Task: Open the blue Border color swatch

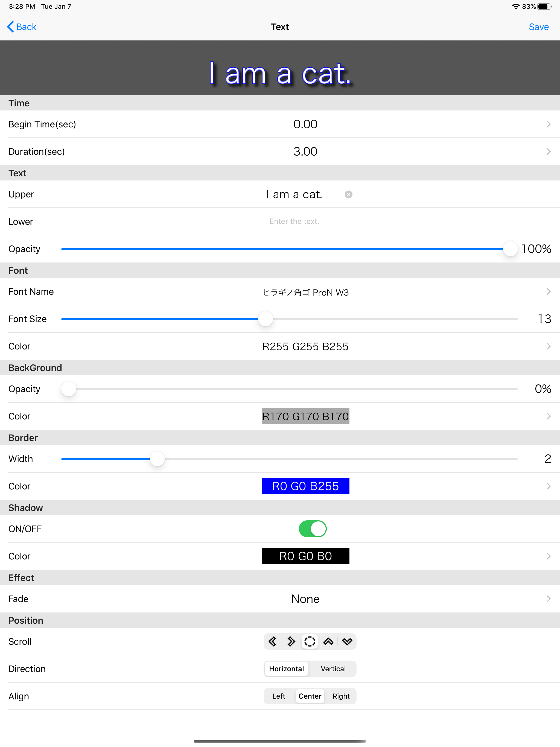Action: pos(305,486)
